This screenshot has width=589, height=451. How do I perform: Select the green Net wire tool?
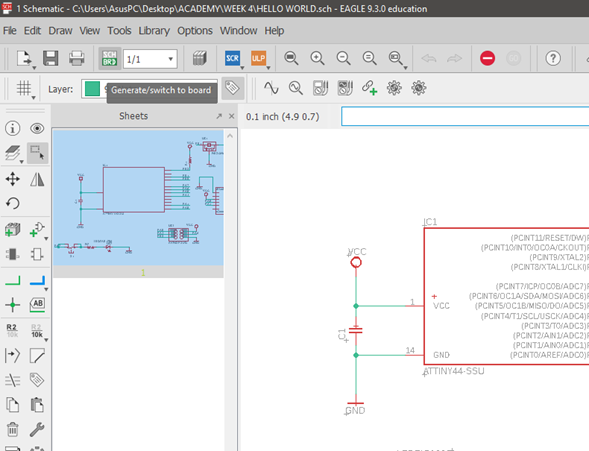coord(12,281)
